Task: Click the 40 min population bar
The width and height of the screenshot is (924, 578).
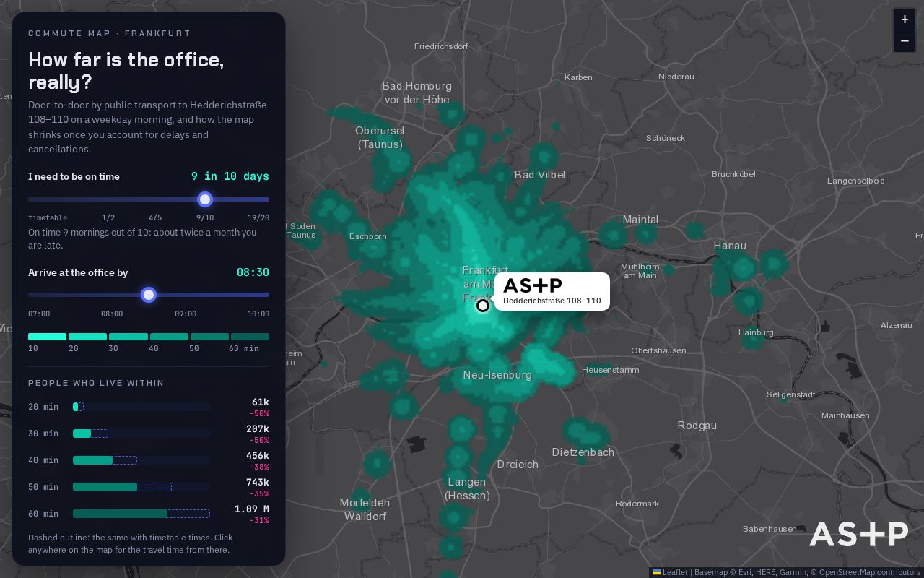Action: pyautogui.click(x=141, y=460)
